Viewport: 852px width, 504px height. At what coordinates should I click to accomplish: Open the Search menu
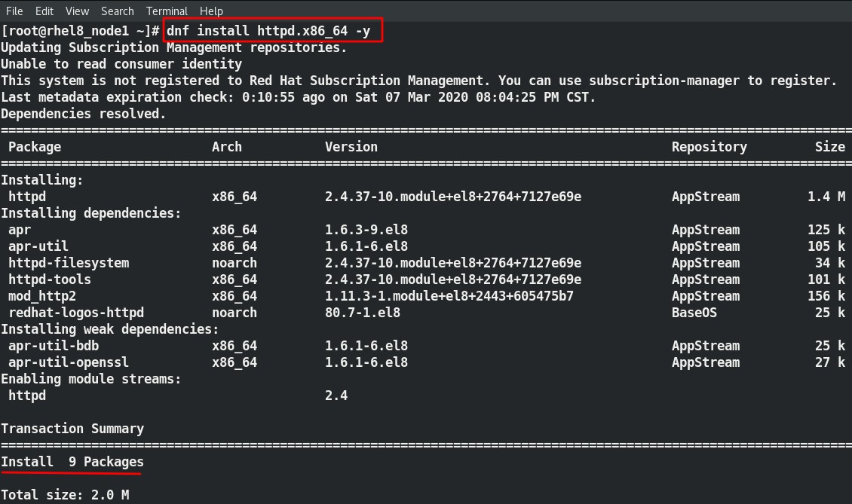[x=117, y=11]
